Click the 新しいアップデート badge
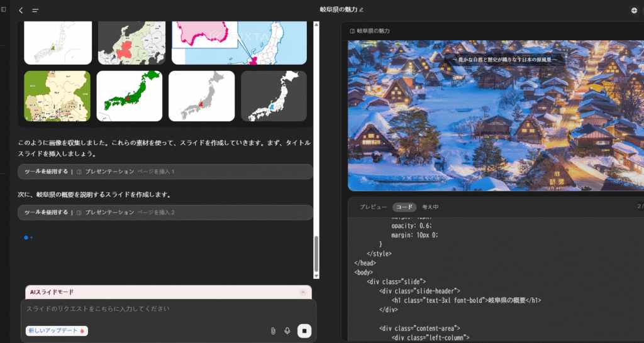The image size is (644, 343). tap(57, 330)
